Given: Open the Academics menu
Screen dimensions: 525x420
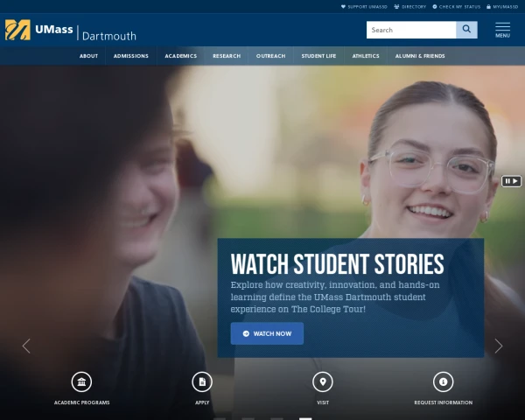Looking at the screenshot, I should [181, 56].
